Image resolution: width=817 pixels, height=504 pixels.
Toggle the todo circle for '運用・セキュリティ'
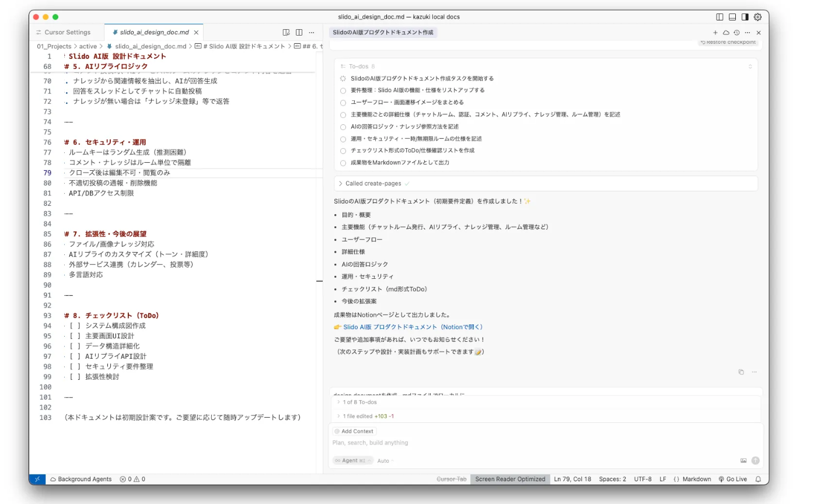coord(343,139)
